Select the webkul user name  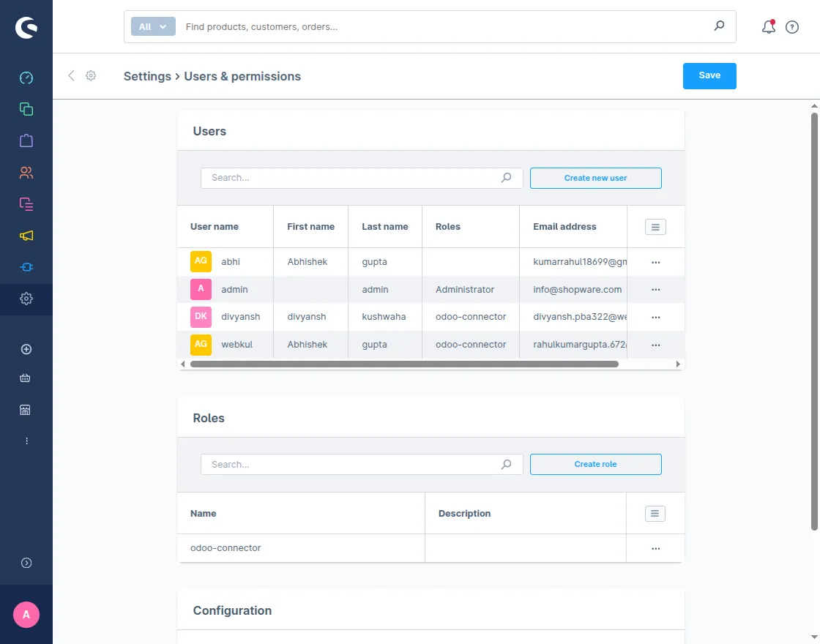[237, 345]
